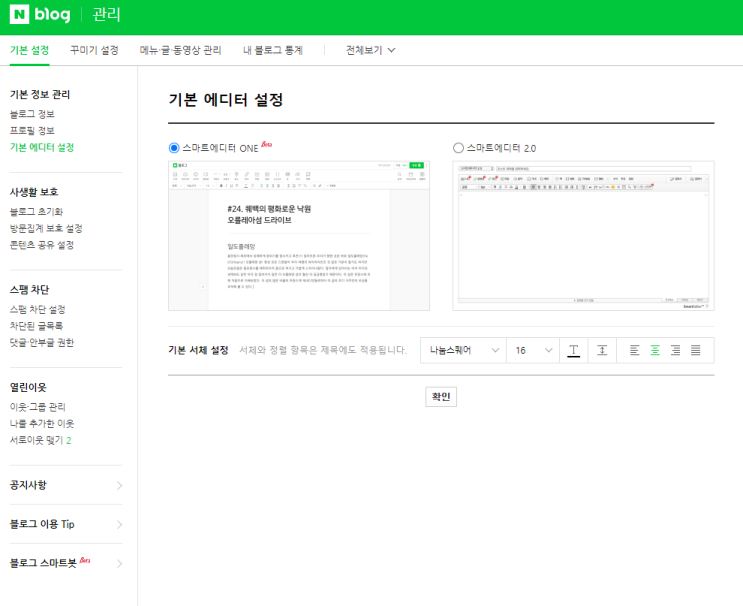Image resolution: width=743 pixels, height=606 pixels.
Task: Open 블로그 정보 in the sidebar
Action: click(32, 114)
